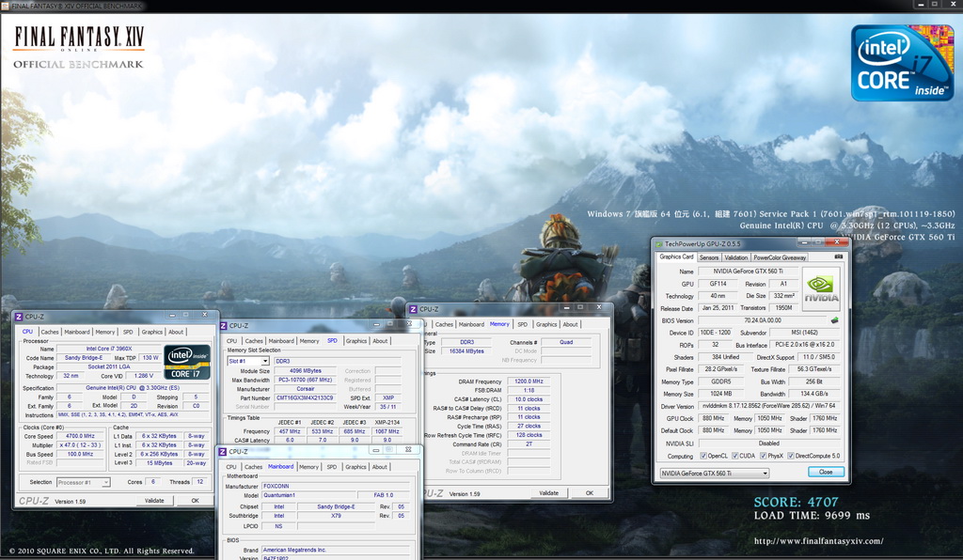Open About tab in CPU-Z Memory window
Image resolution: width=963 pixels, height=560 pixels.
pyautogui.click(x=570, y=324)
